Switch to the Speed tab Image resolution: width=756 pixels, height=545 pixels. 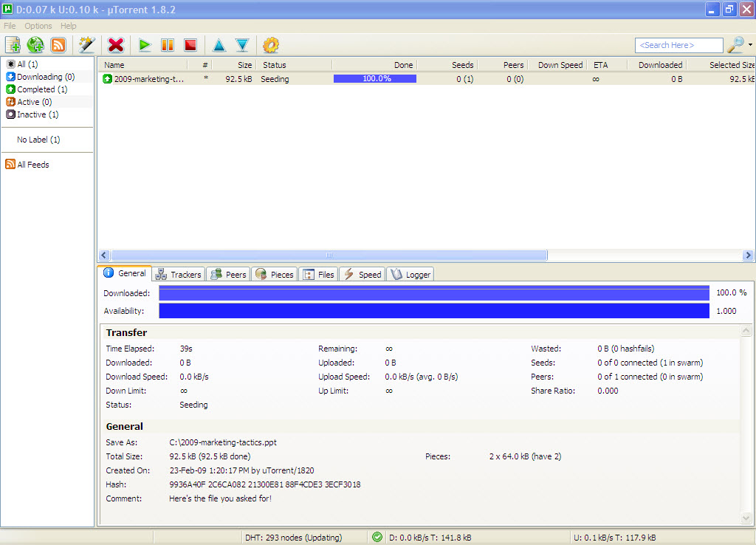[x=362, y=275]
